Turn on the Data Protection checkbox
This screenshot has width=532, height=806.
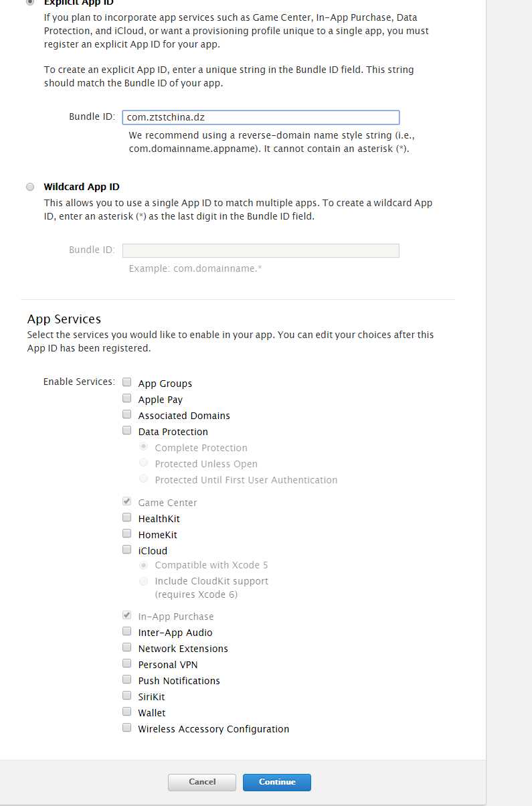click(126, 430)
